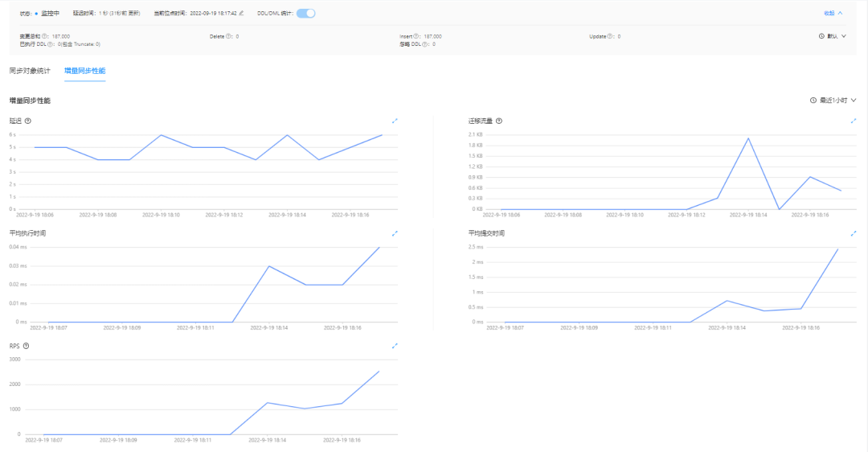Screen dimensions: 868x452
Task: Collapse the stats panel via 收起
Action: [x=833, y=14]
